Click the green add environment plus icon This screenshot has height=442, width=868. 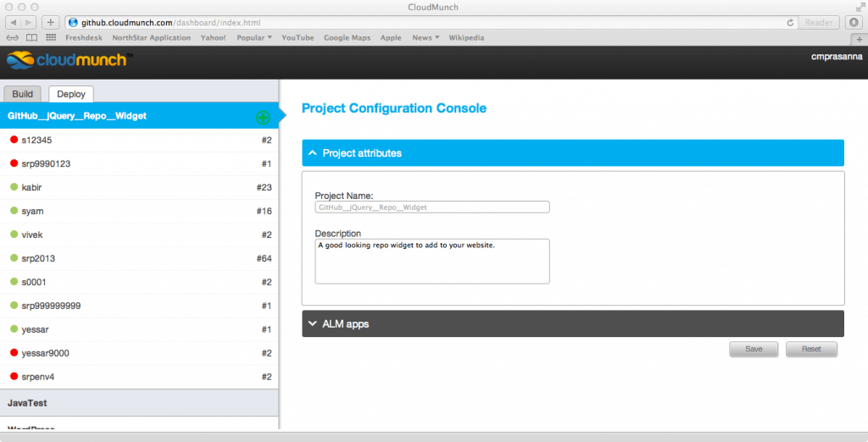pos(262,117)
